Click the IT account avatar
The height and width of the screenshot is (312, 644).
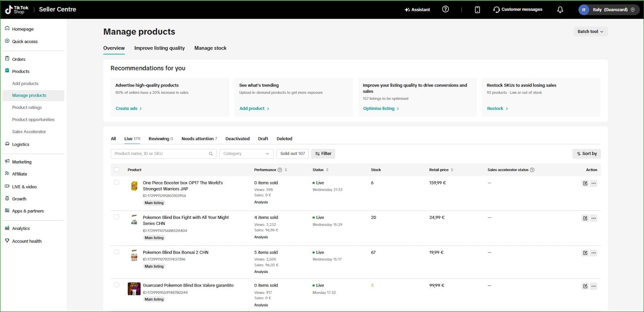pos(584,10)
